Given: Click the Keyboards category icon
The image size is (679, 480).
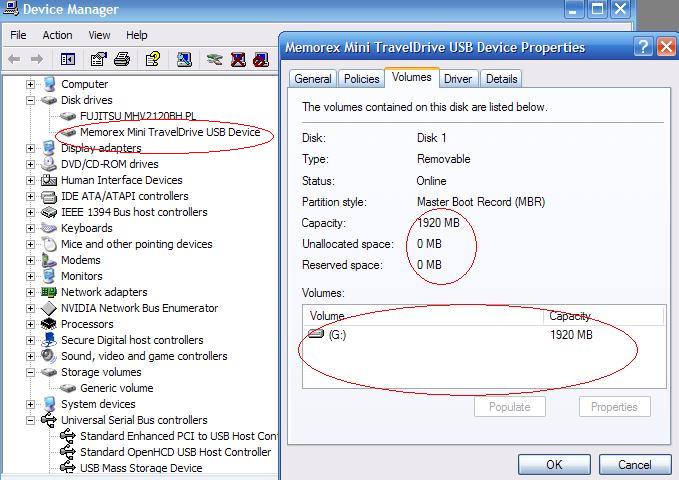Looking at the screenshot, I should [48, 228].
